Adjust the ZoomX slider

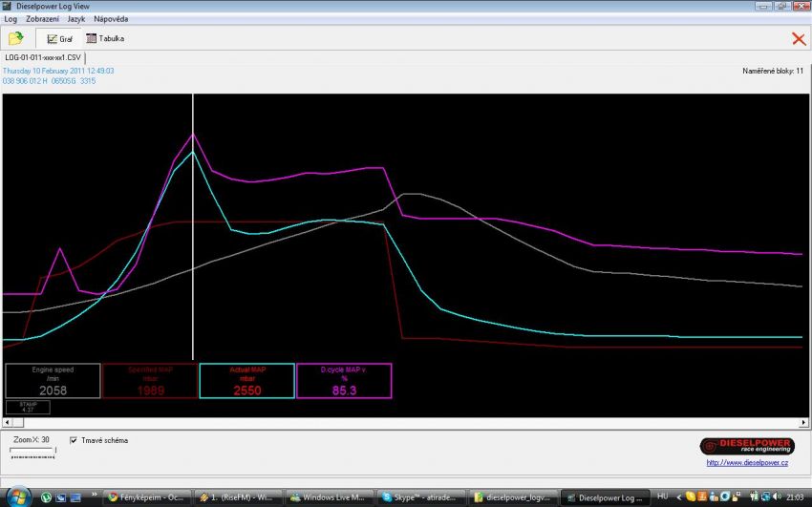(33, 454)
